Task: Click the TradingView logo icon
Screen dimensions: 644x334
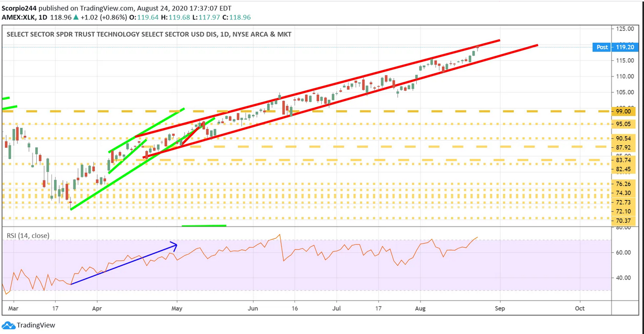Action: pyautogui.click(x=8, y=326)
